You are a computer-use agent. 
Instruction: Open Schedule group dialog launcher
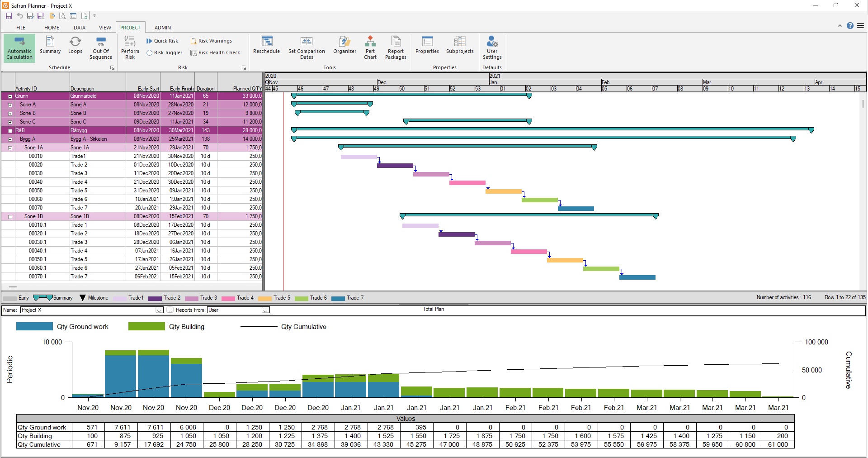[112, 68]
